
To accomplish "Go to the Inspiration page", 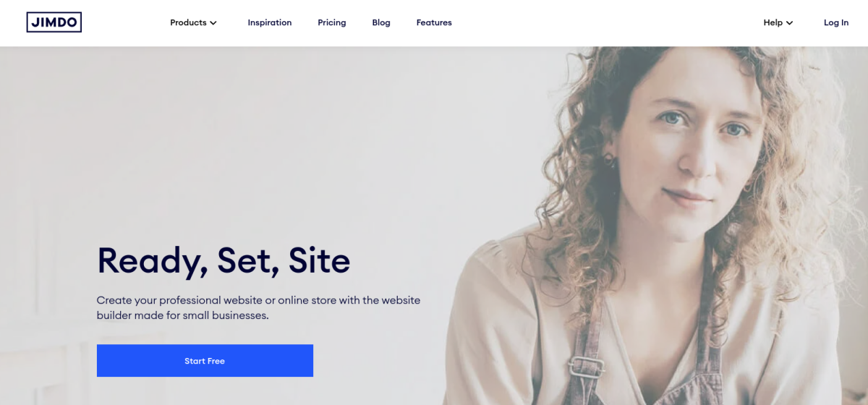I will [270, 22].
